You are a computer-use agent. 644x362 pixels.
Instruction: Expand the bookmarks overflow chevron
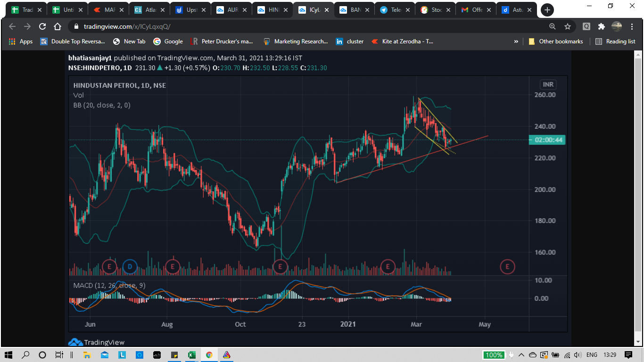pyautogui.click(x=516, y=41)
